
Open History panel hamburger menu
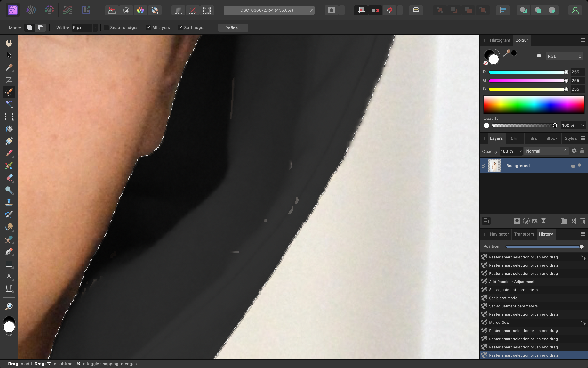pos(582,234)
